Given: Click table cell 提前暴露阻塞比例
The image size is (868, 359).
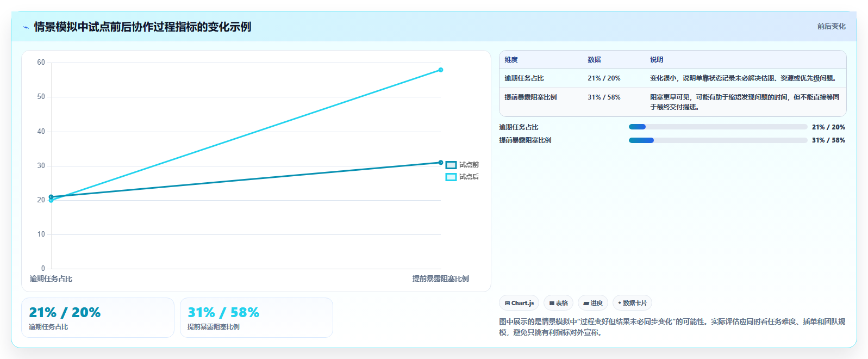Looking at the screenshot, I should 530,97.
